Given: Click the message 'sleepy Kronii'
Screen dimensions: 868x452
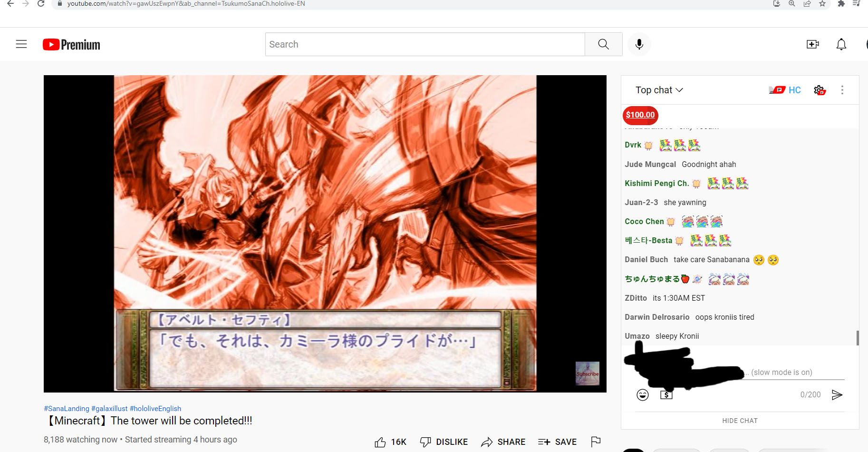Looking at the screenshot, I should (x=677, y=336).
